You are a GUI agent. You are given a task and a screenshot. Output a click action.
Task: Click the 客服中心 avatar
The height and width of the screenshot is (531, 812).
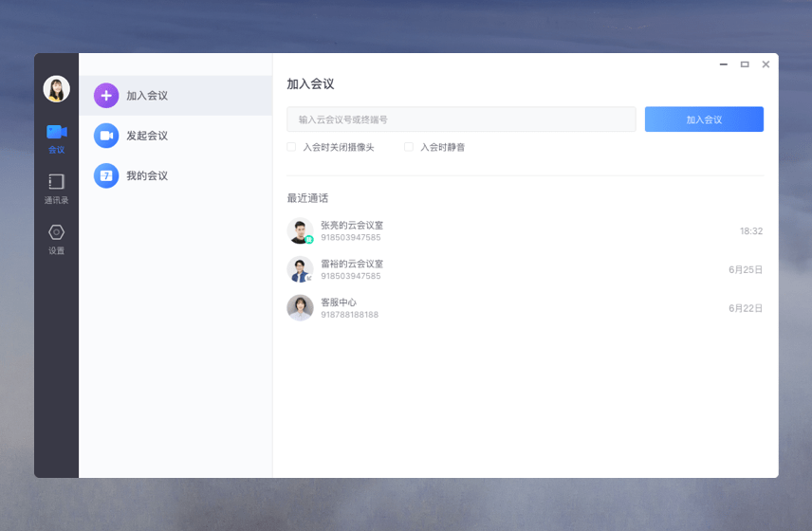pos(301,308)
